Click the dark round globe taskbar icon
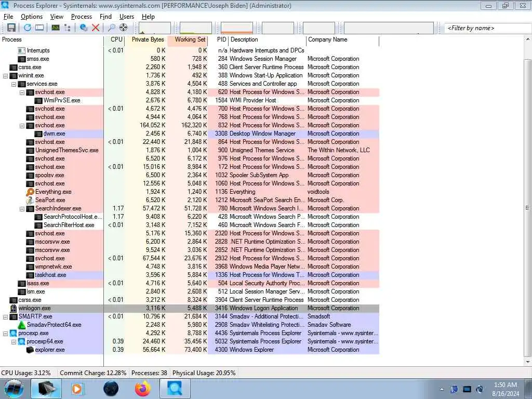 point(111,389)
